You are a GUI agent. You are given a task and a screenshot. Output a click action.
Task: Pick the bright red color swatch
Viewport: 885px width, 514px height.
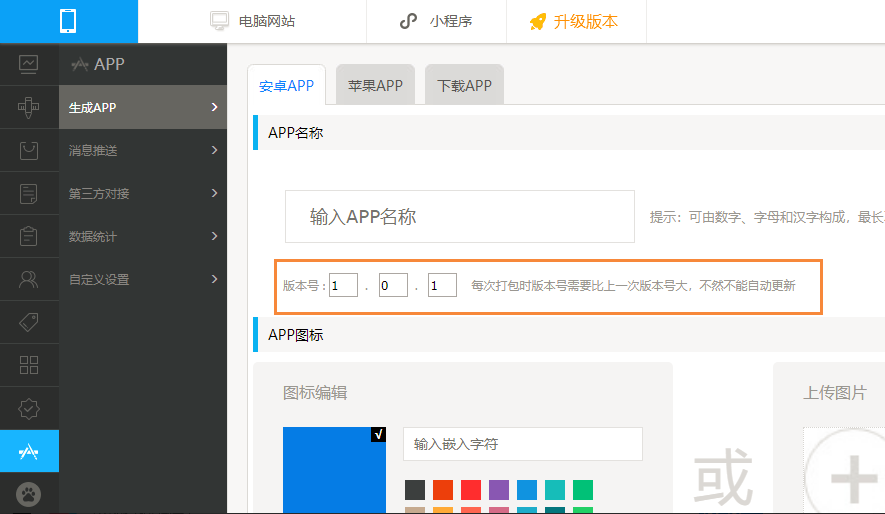(471, 490)
